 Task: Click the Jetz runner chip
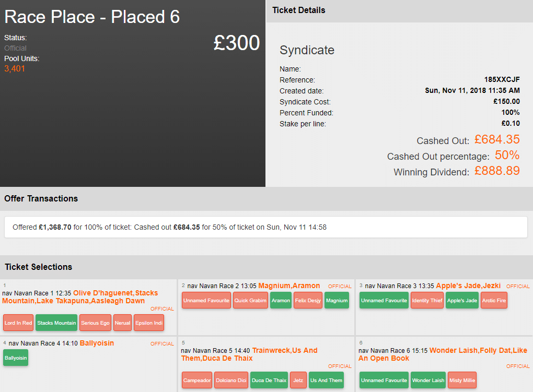point(298,381)
